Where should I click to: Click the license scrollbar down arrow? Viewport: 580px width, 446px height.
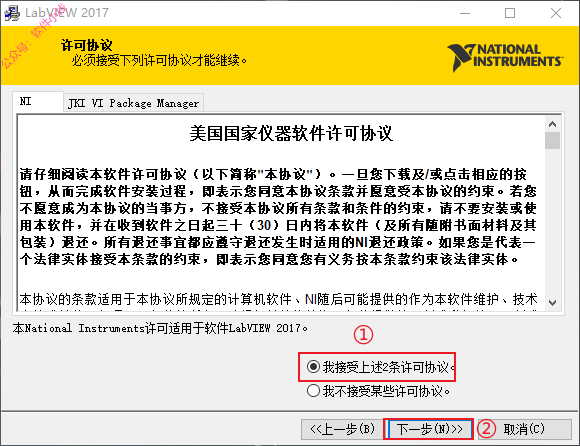[553, 303]
